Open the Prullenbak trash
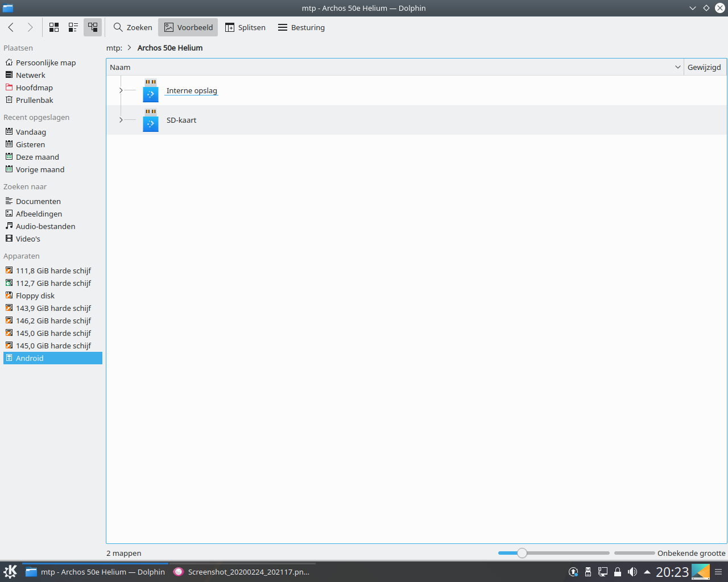Image resolution: width=728 pixels, height=582 pixels. pyautogui.click(x=53, y=100)
